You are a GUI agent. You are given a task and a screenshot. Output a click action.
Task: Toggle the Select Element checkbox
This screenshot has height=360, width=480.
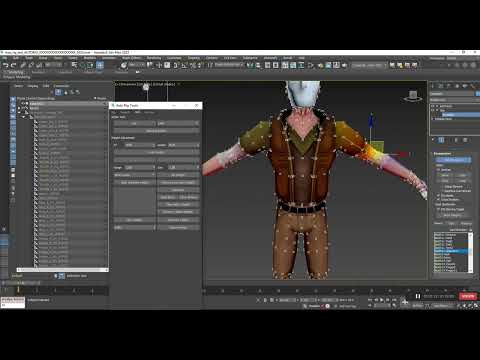[x=443, y=187]
